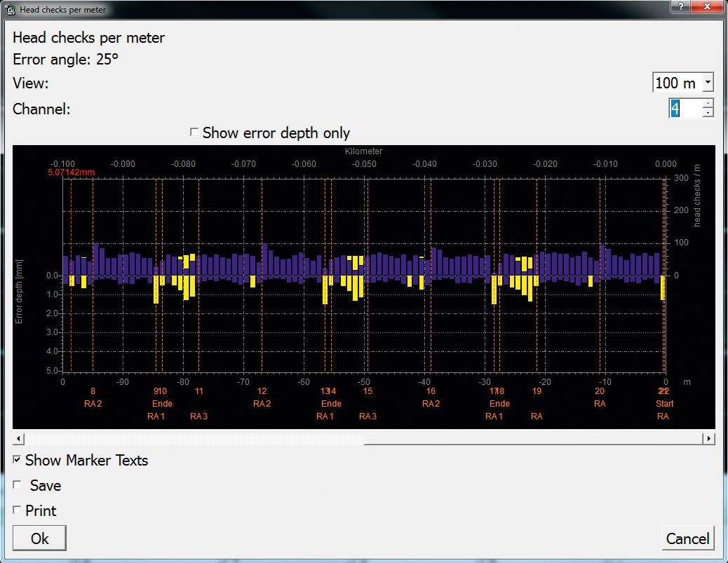Confirm the dialog with Ok
The image size is (728, 563).
click(x=39, y=538)
